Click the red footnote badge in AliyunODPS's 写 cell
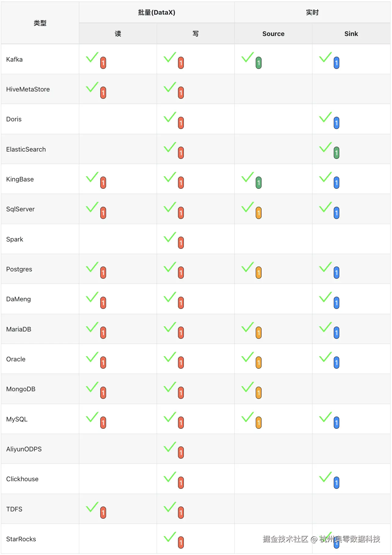 [181, 453]
